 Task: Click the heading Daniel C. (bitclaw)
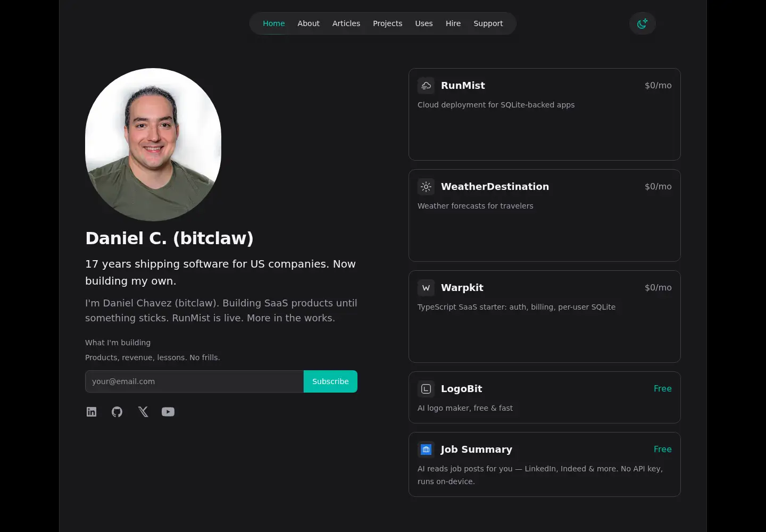click(x=169, y=238)
